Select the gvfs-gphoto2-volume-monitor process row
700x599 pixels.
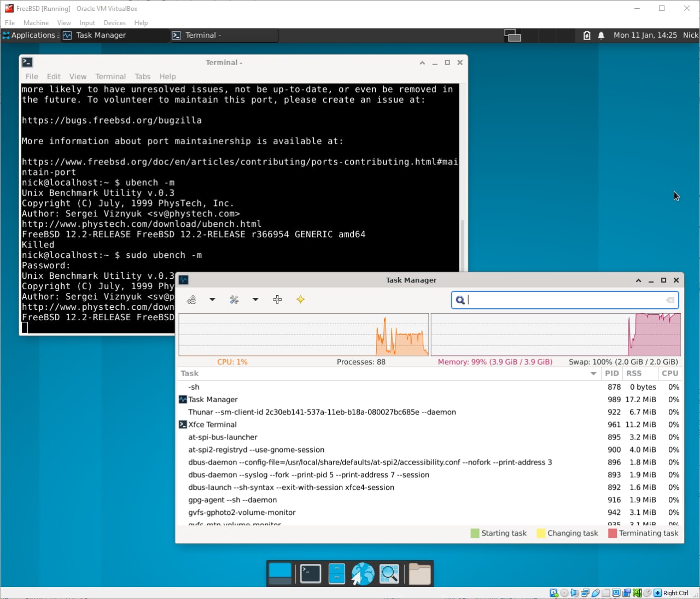click(x=429, y=513)
